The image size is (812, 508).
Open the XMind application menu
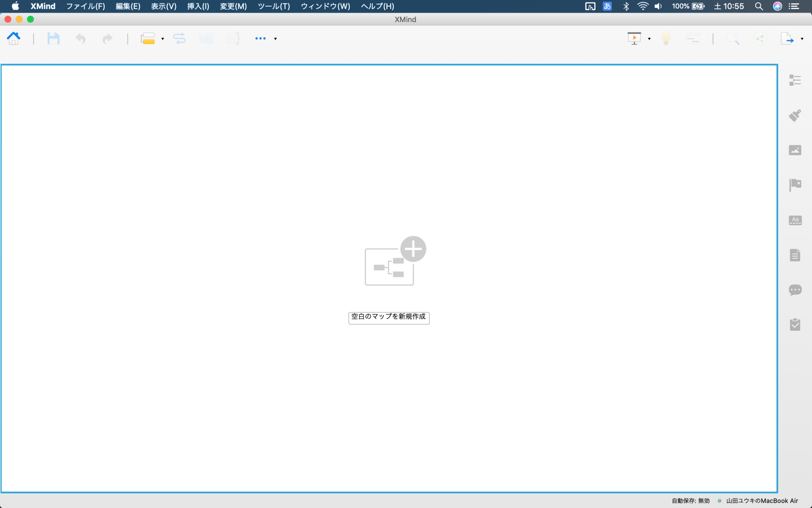coord(43,6)
